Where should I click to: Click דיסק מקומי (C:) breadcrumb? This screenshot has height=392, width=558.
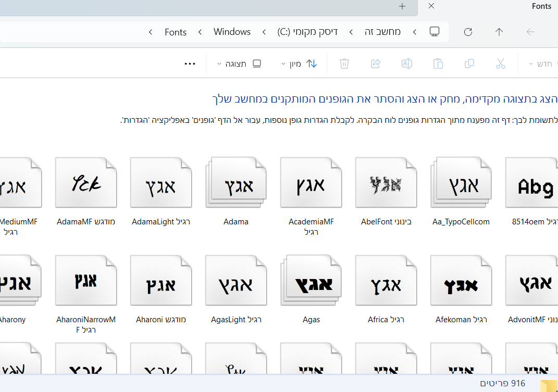point(307,32)
